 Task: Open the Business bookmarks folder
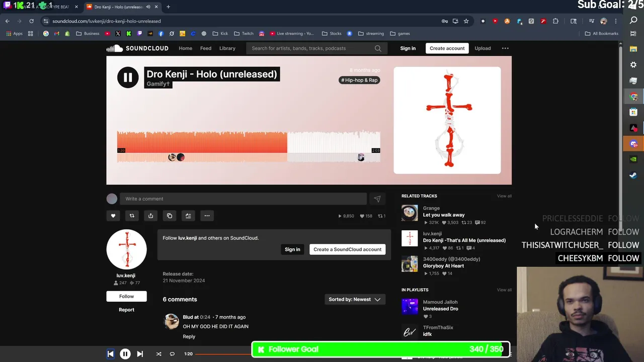click(88, 34)
